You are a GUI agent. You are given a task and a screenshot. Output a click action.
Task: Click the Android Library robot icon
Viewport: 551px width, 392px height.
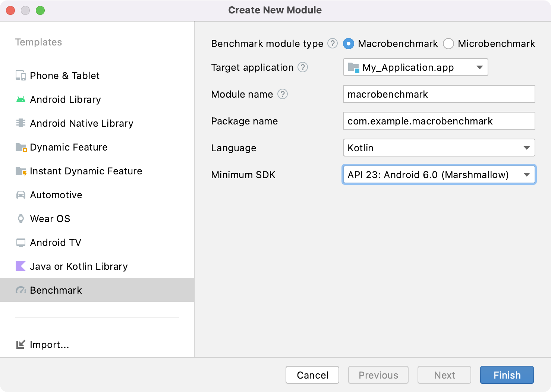(x=21, y=99)
